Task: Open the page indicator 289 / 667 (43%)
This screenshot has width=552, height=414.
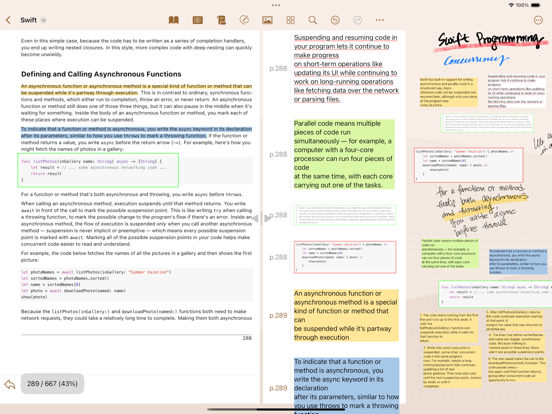Action: 52,384
